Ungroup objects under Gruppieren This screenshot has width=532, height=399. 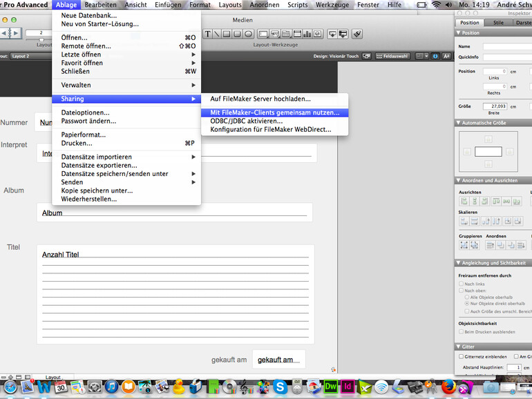tap(475, 245)
